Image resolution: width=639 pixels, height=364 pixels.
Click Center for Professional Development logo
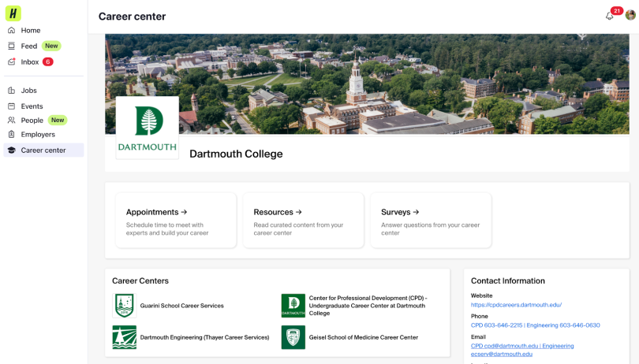pyautogui.click(x=293, y=306)
